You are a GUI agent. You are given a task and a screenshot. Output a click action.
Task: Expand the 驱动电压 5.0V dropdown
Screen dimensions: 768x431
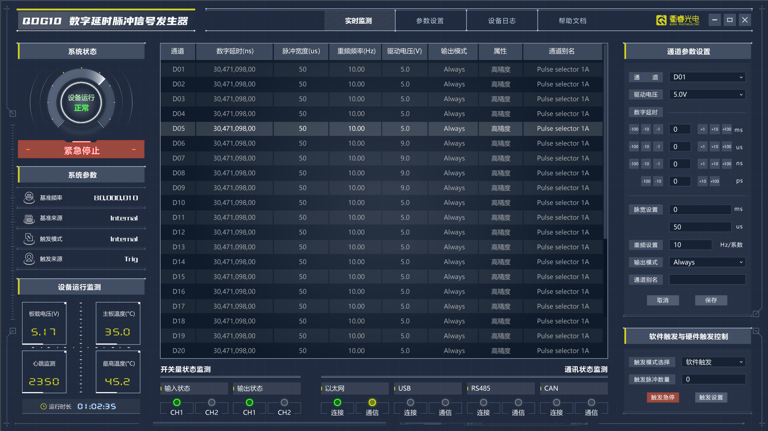[707, 95]
